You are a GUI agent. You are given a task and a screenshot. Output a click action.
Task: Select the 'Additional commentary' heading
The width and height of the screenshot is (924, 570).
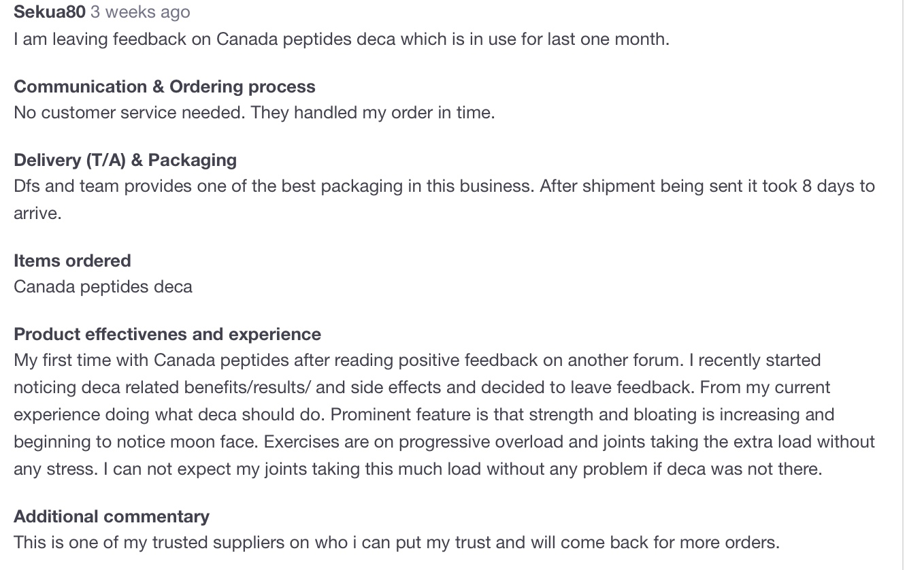coord(112,517)
